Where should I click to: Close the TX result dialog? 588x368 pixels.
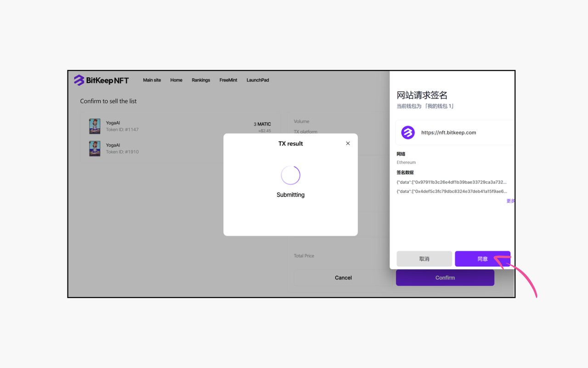348,144
